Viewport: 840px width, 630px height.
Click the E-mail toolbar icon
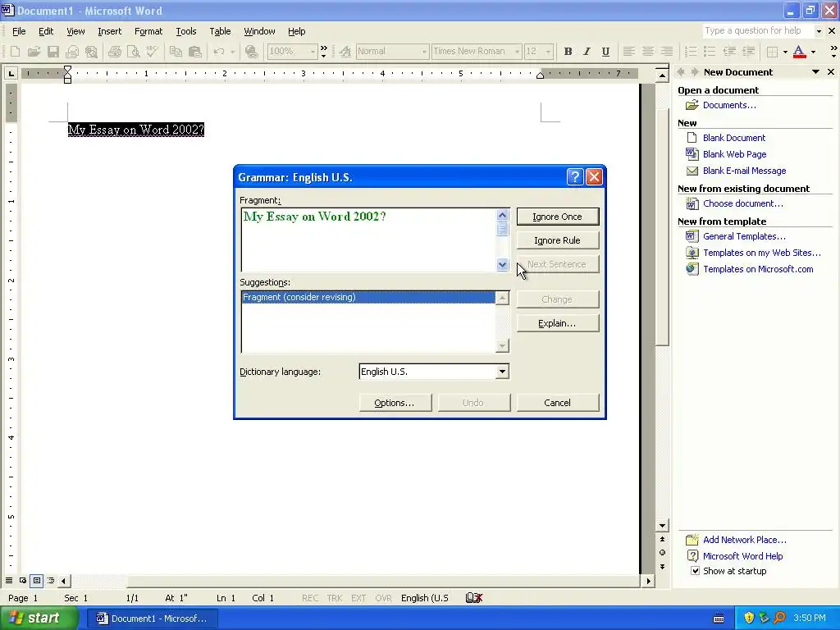pyautogui.click(x=72, y=52)
